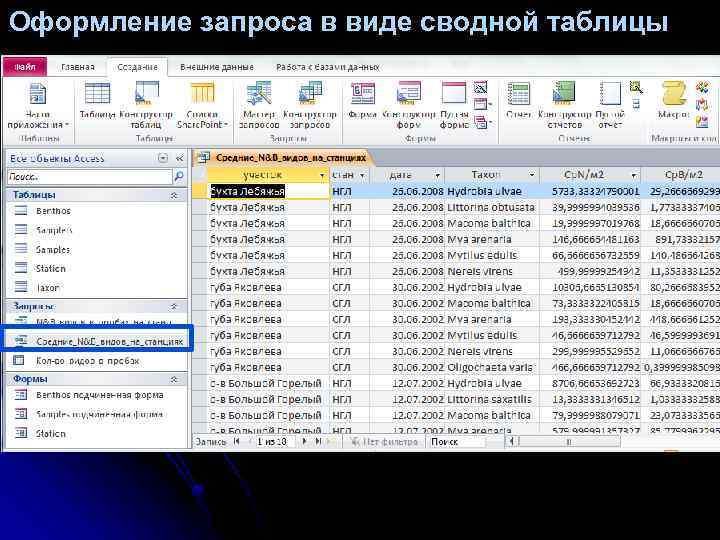Click the navigation pane search field
720x540 pixels.
[90, 177]
